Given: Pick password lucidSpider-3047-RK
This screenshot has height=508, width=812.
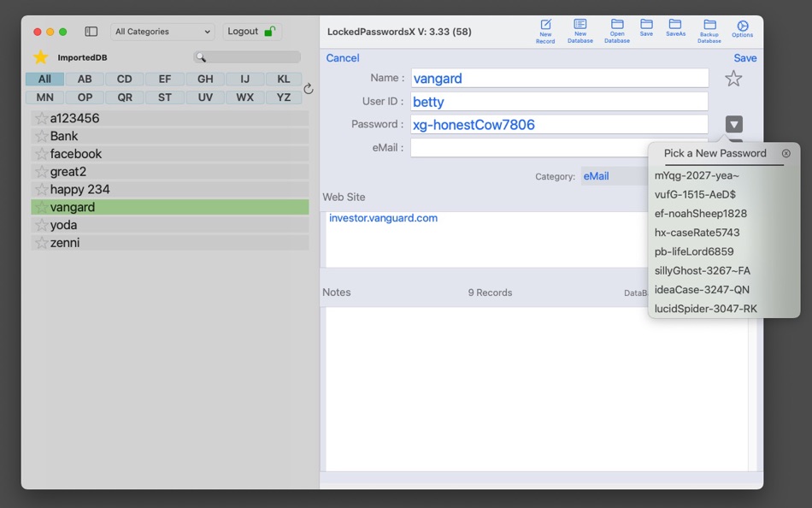Looking at the screenshot, I should [706, 309].
